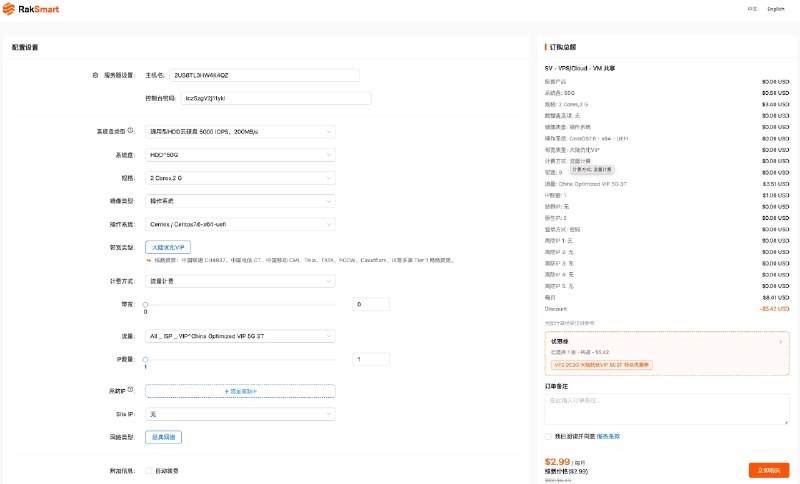800x484 pixels.
Task: Click the IP quantity slider handle
Action: [x=145, y=360]
